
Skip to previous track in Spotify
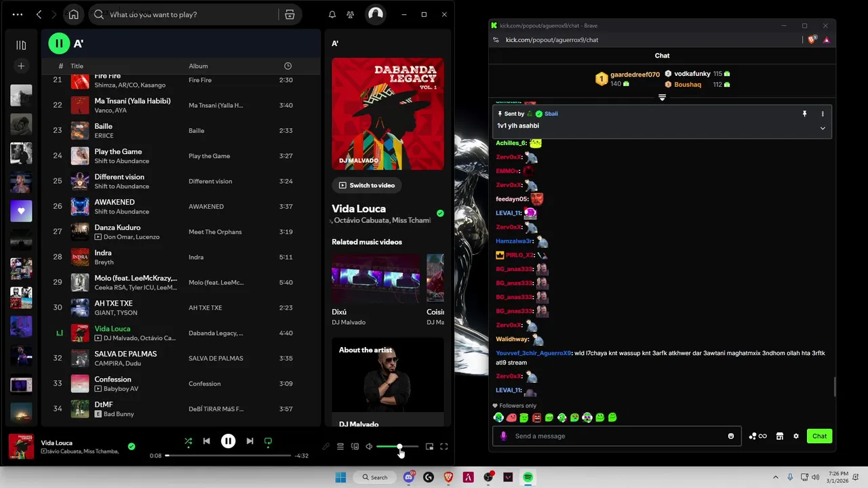(206, 441)
